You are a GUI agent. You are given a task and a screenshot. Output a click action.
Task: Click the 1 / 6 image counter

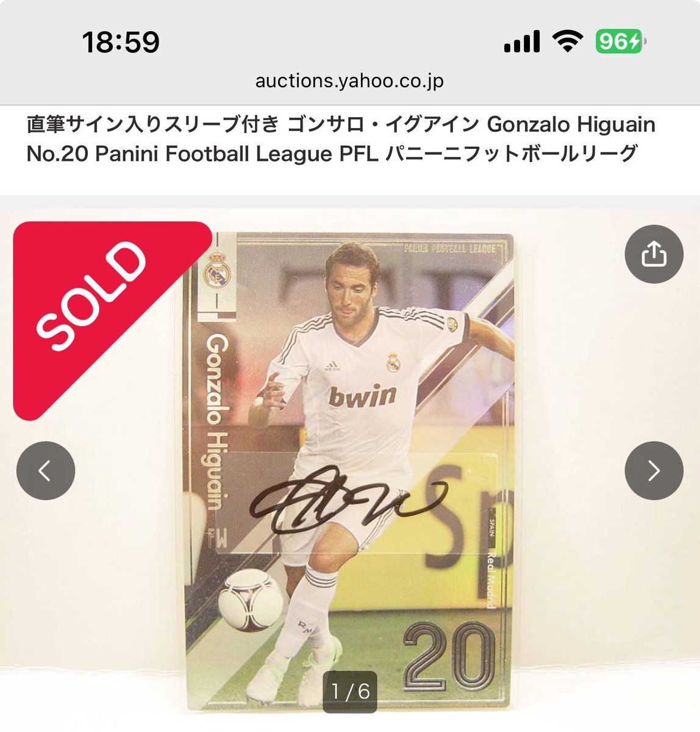[350, 691]
